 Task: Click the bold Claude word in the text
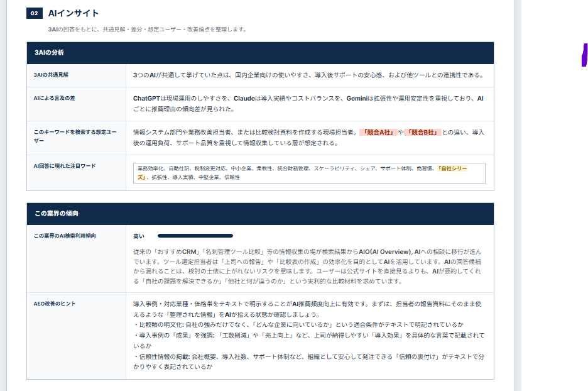(x=244, y=98)
